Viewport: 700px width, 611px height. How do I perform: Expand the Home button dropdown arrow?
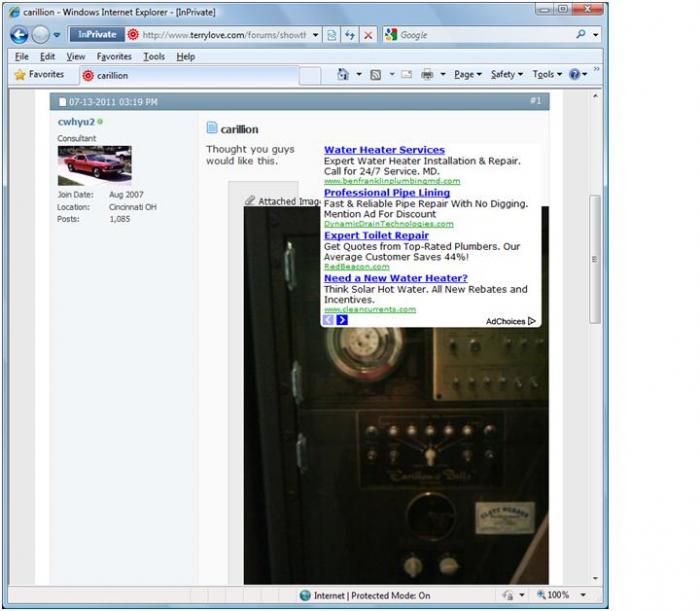(x=359, y=75)
